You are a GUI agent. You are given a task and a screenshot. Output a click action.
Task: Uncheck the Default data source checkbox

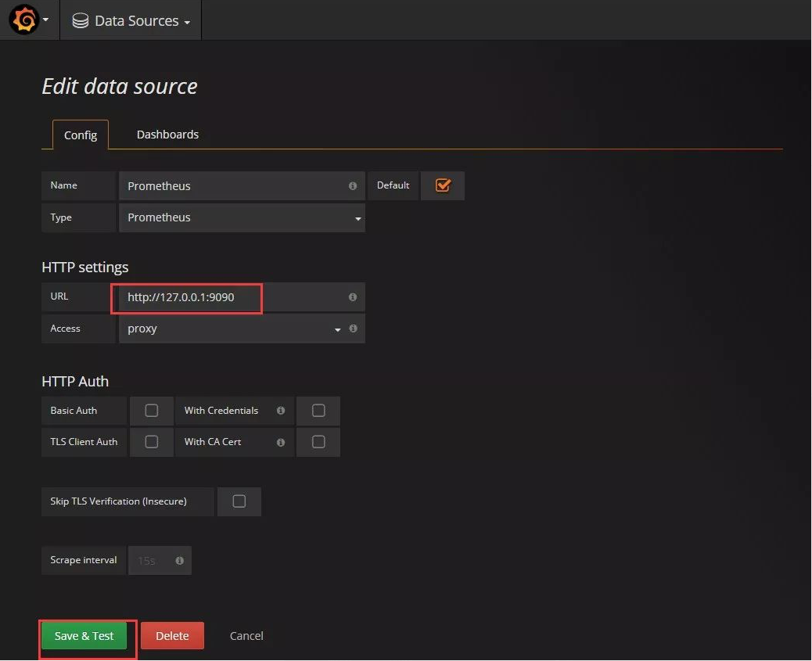(443, 185)
